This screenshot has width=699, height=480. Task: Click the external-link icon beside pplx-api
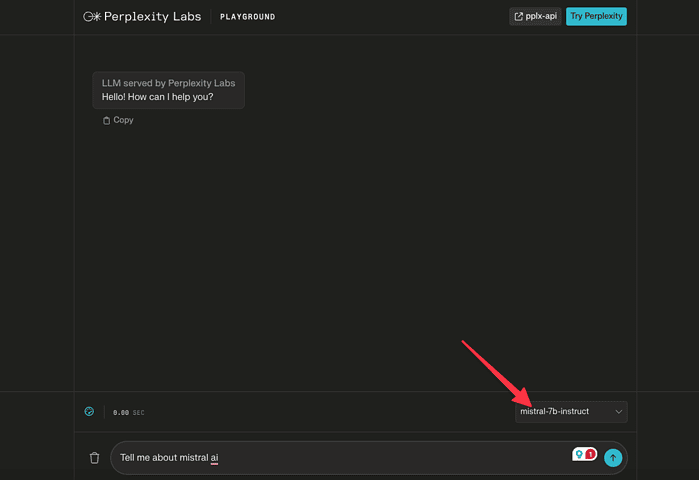coord(518,16)
